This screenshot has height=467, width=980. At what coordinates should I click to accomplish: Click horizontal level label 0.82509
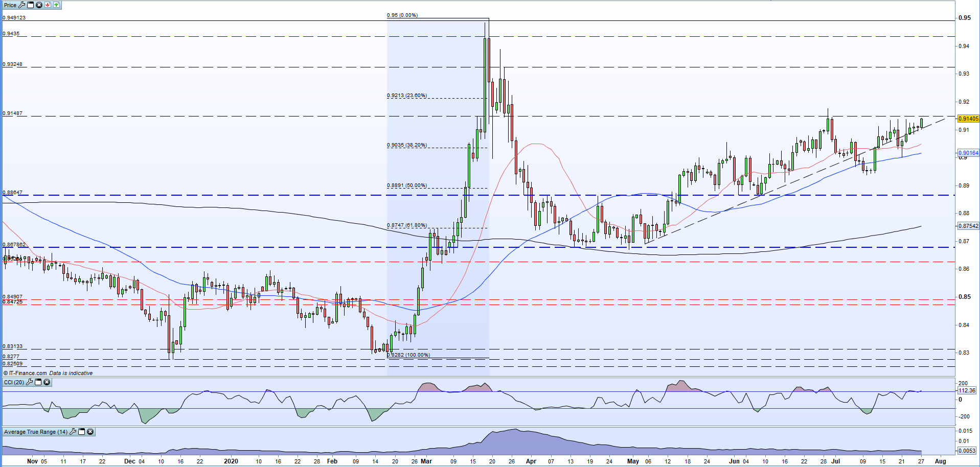pos(13,364)
